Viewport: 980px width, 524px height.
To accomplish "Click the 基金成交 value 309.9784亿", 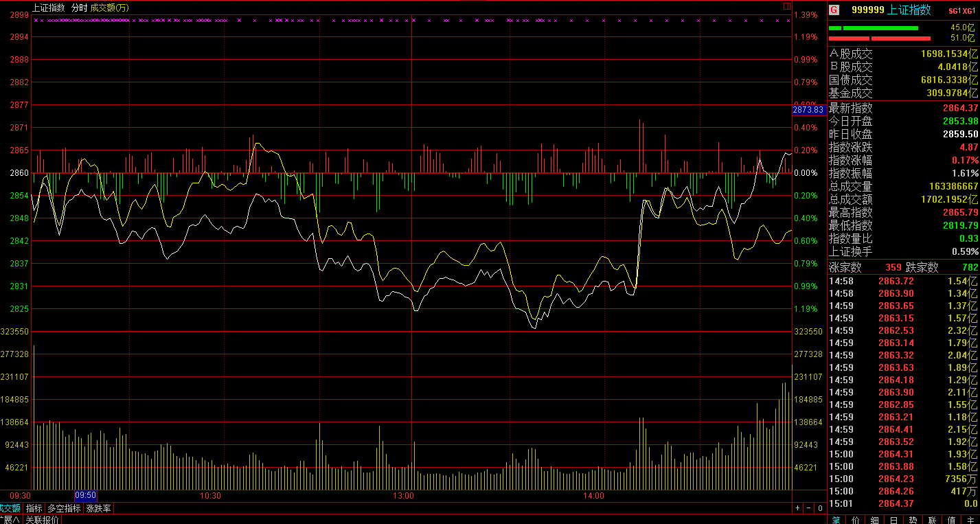I will (x=953, y=93).
